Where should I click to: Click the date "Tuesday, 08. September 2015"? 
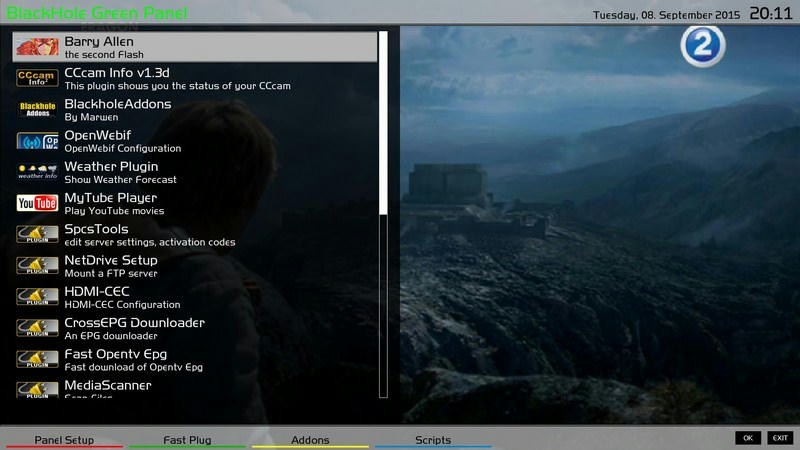(666, 15)
